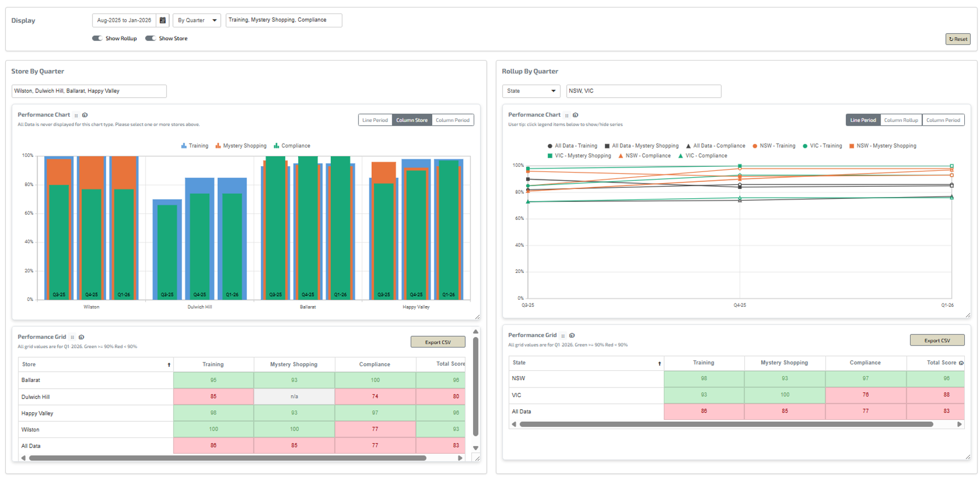The width and height of the screenshot is (980, 477).
Task: Export store grid via Export CSV
Action: click(437, 342)
